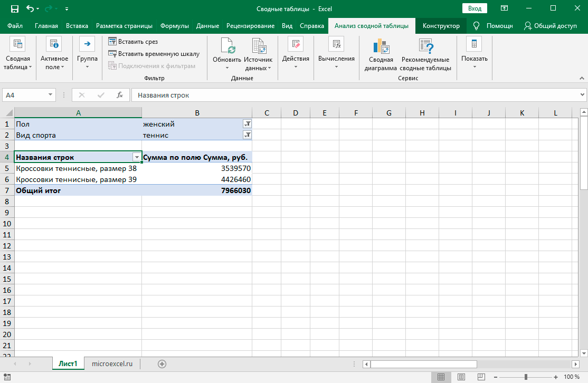Open the Формулы ribbon tab
The image size is (588, 383).
(174, 26)
